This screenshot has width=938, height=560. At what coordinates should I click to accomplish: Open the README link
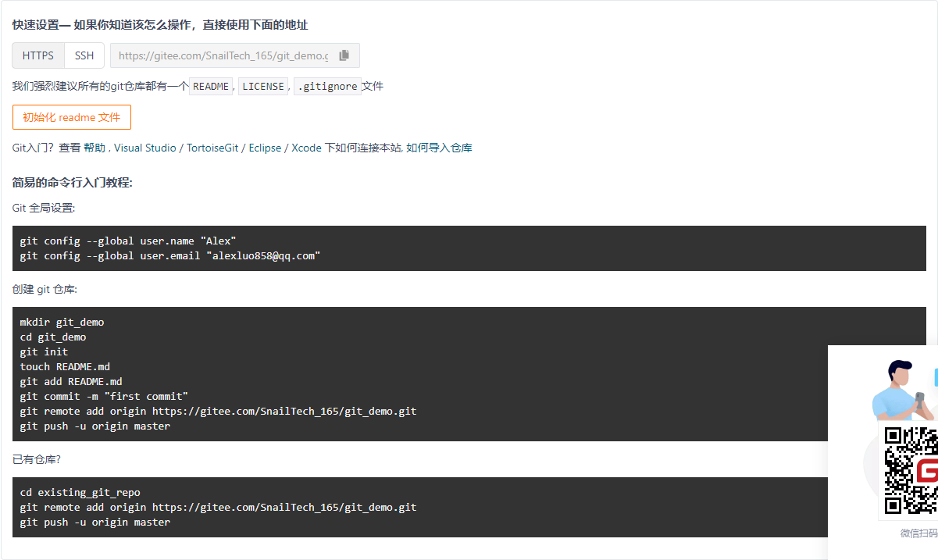211,87
